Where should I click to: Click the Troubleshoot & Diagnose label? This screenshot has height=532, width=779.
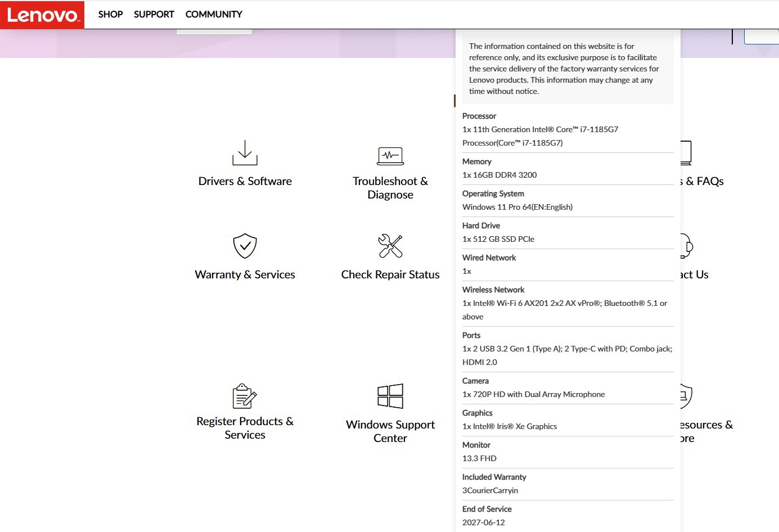click(390, 188)
